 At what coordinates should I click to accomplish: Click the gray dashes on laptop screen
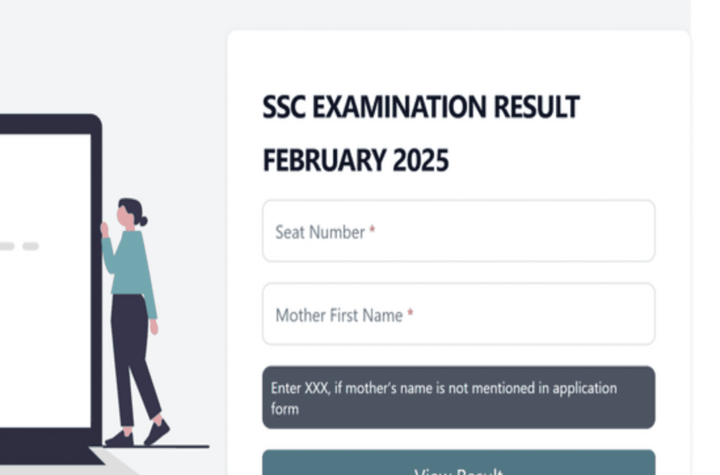coord(19,247)
